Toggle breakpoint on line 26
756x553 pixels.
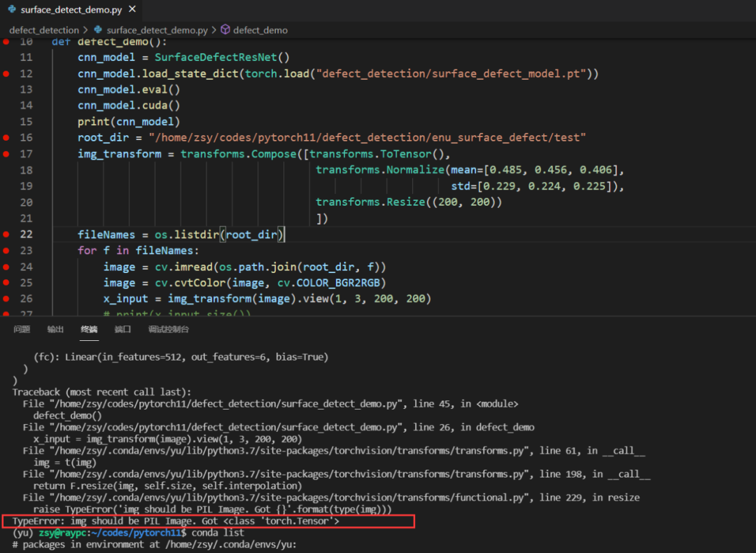[x=6, y=298]
